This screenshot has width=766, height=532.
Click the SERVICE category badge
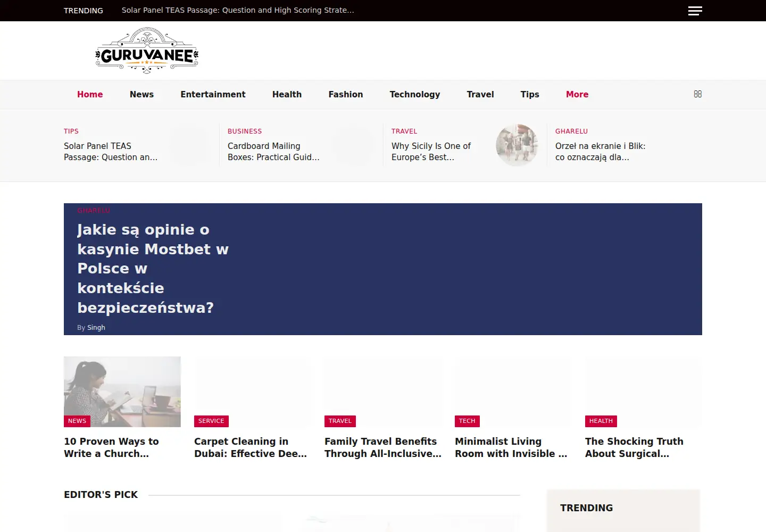(x=211, y=421)
